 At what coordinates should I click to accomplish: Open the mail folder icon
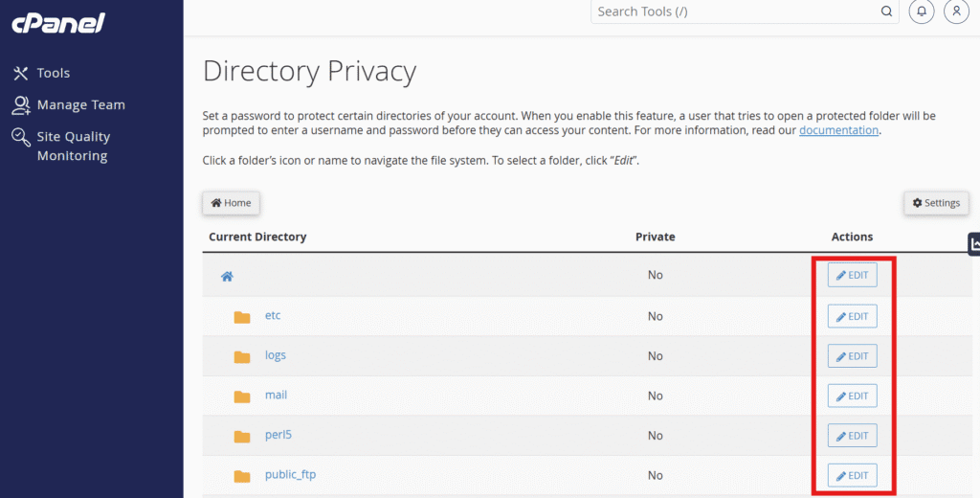[242, 396]
